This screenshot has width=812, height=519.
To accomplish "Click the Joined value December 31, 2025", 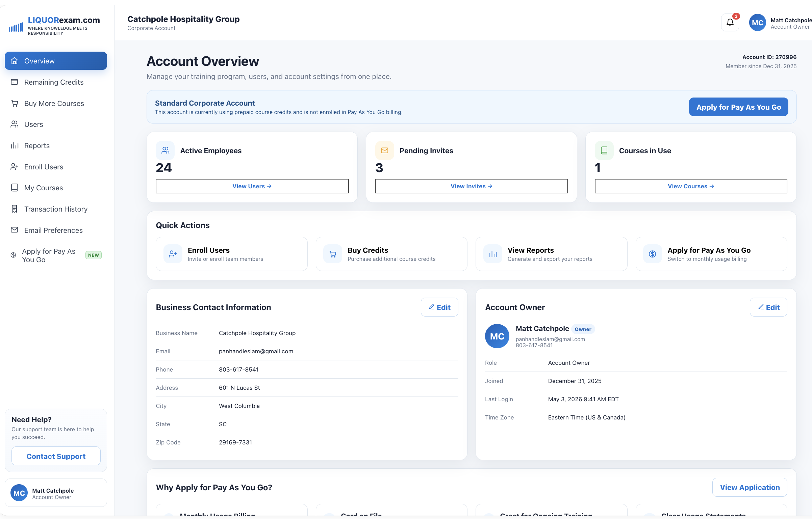I will point(575,381).
